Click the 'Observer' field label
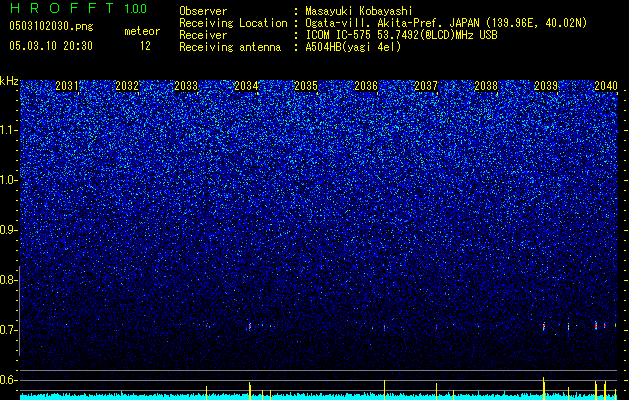Image resolution: width=629 pixels, height=400 pixels. pyautogui.click(x=203, y=12)
